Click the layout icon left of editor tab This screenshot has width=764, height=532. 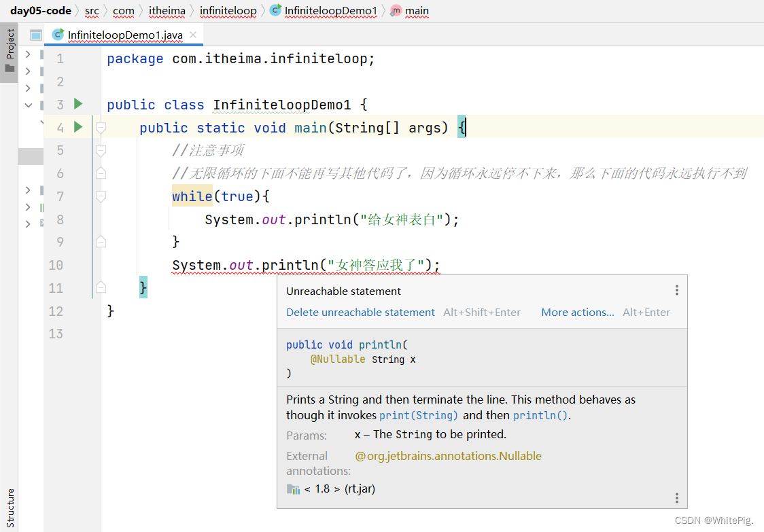point(36,35)
